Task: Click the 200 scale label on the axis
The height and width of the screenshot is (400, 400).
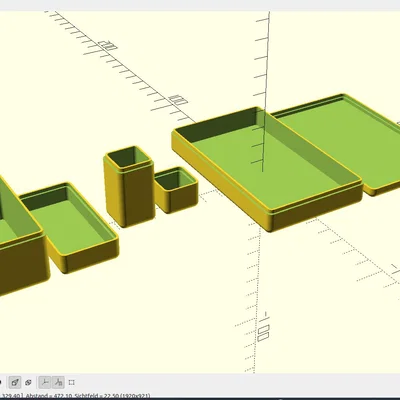Action: pos(108,45)
